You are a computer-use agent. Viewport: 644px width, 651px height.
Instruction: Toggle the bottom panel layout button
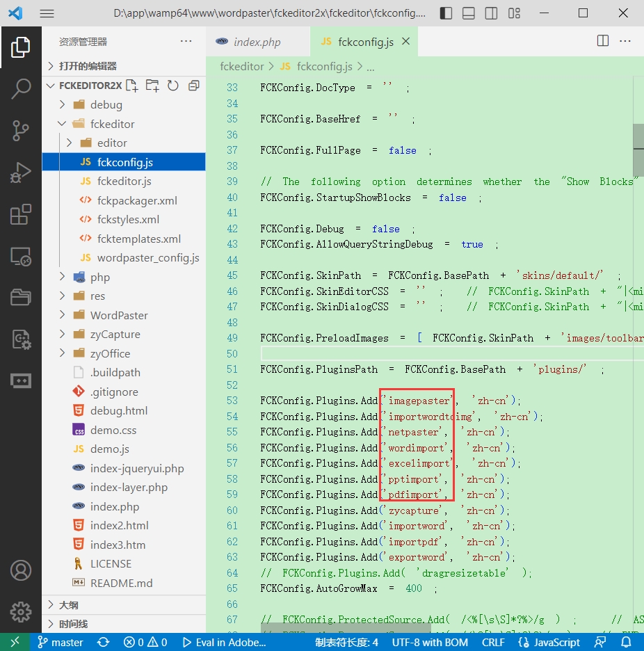[469, 13]
